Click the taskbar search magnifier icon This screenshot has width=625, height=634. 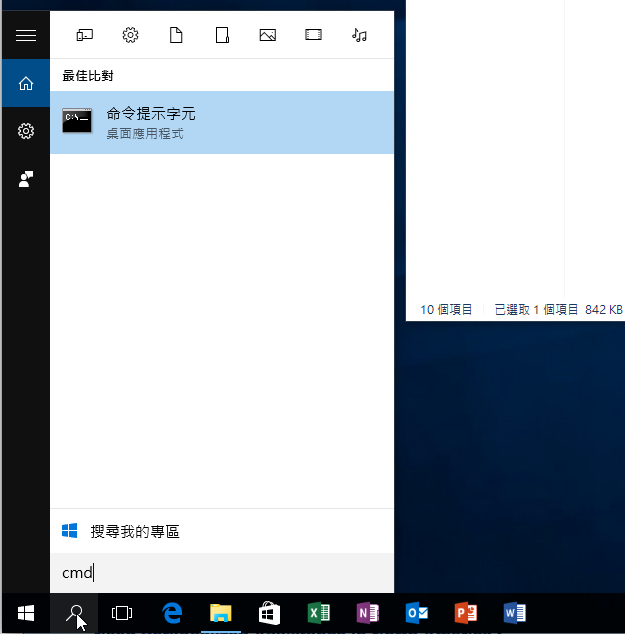coord(75,613)
